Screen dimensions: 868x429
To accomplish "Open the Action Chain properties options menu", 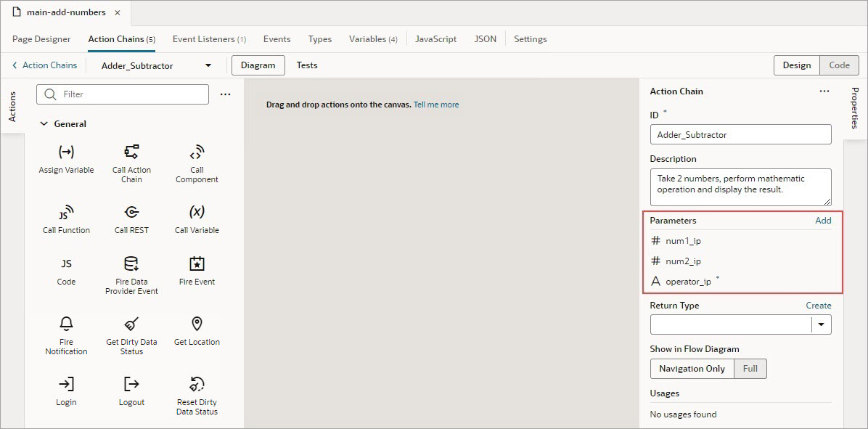I will point(824,91).
